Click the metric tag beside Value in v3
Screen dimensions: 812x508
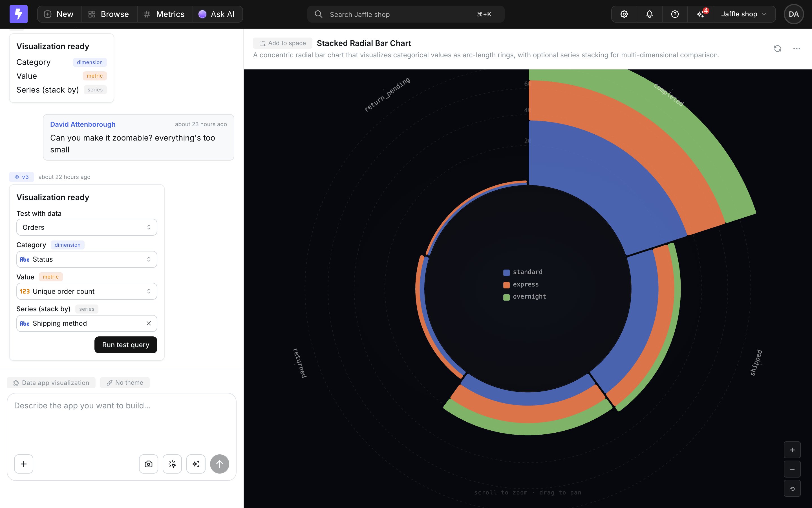pos(51,277)
